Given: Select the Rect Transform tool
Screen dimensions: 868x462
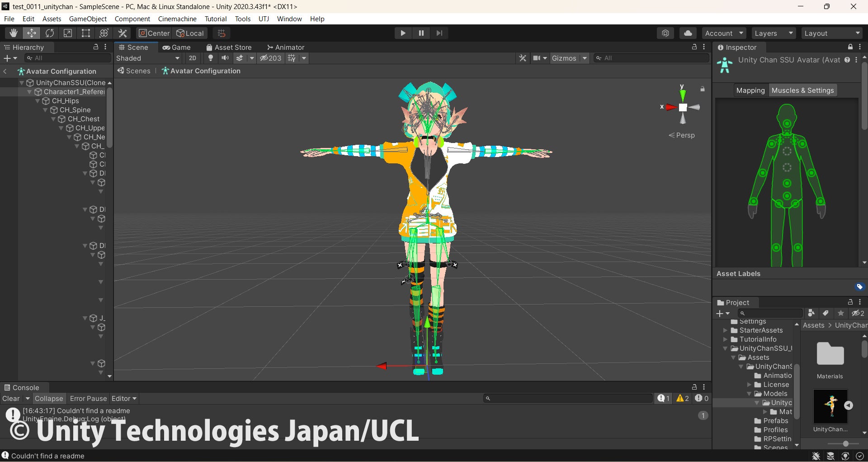Looking at the screenshot, I should [x=86, y=33].
